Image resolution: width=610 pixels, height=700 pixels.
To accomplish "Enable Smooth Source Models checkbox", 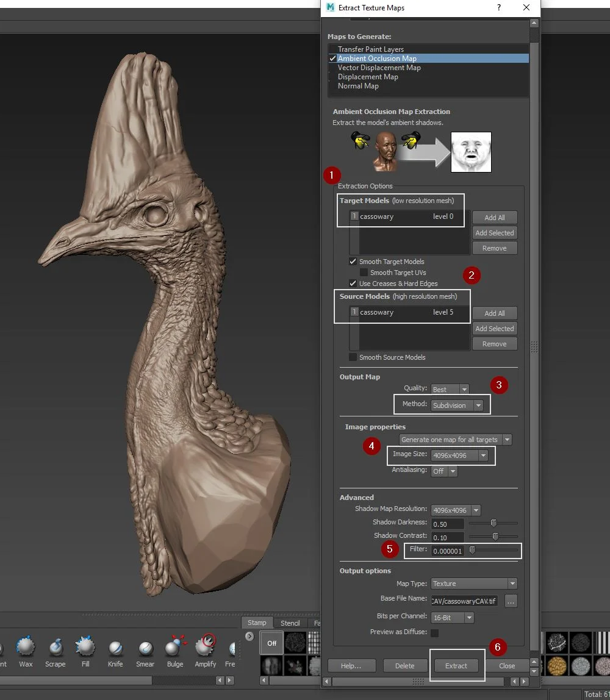I will [x=353, y=357].
